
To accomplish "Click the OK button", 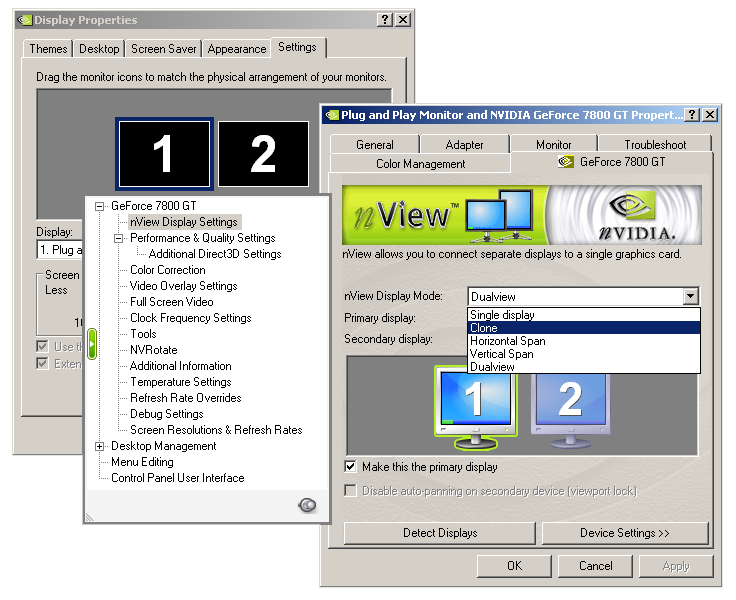I will pos(514,566).
